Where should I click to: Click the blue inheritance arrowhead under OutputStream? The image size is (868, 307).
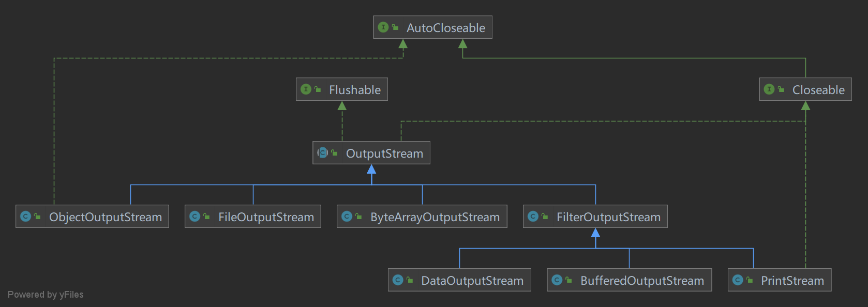tap(371, 170)
